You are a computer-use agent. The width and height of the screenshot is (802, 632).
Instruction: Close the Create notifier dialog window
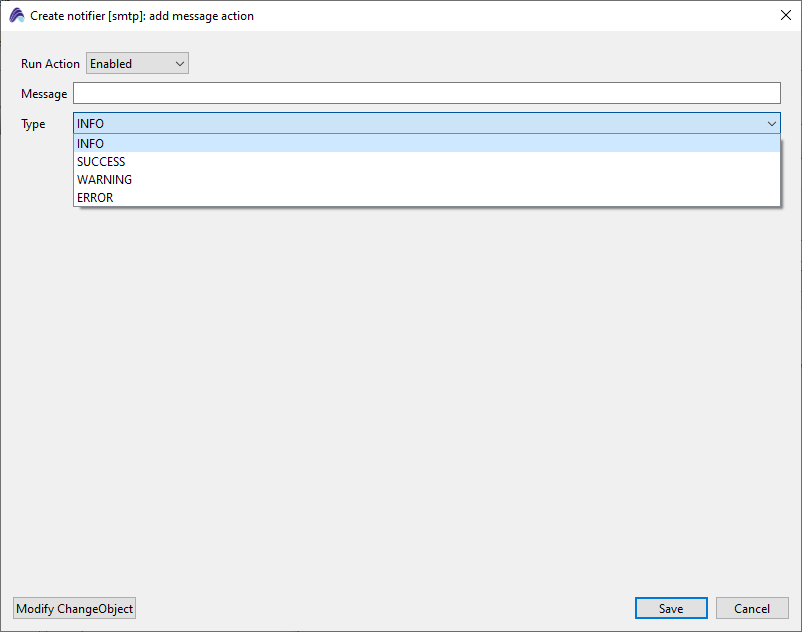click(785, 16)
